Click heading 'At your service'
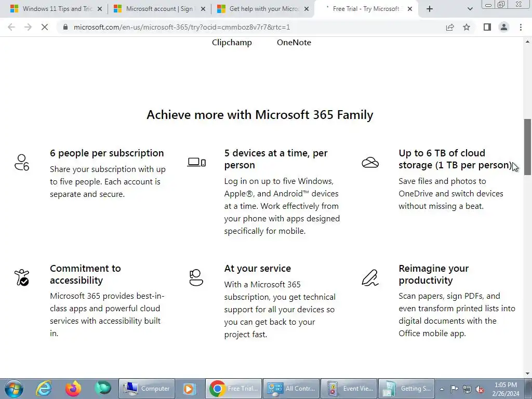 click(x=258, y=269)
